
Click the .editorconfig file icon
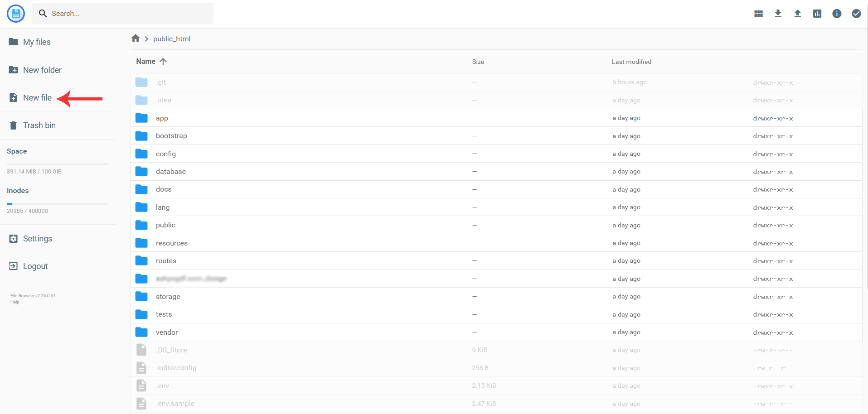coord(141,368)
